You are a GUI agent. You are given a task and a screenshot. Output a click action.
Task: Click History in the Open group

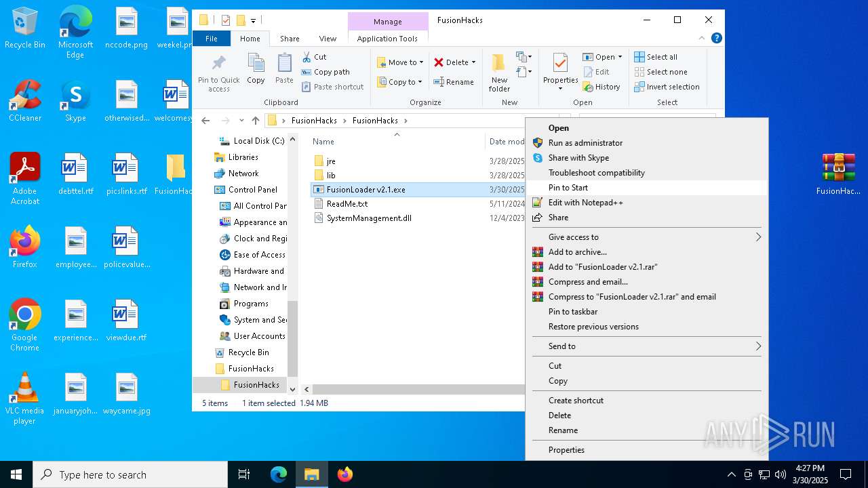(x=601, y=87)
